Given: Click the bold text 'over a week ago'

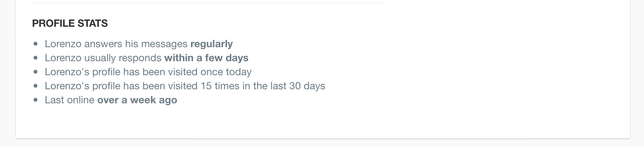Looking at the screenshot, I should point(137,100).
